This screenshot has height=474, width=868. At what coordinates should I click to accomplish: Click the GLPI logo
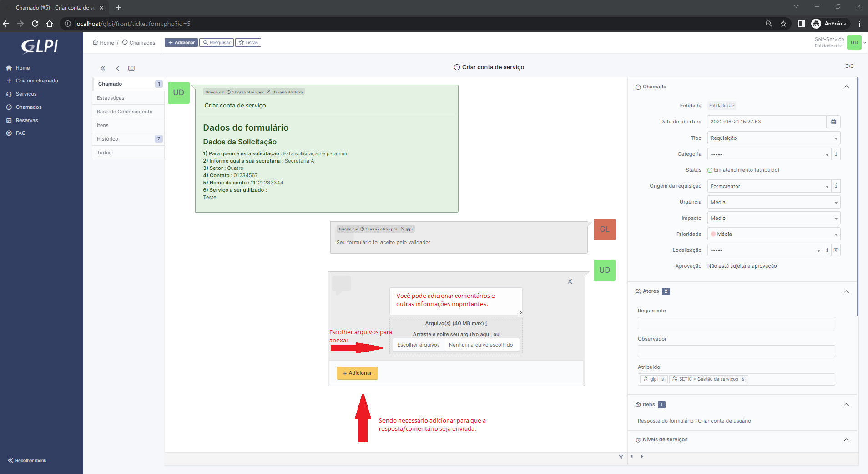pyautogui.click(x=40, y=46)
